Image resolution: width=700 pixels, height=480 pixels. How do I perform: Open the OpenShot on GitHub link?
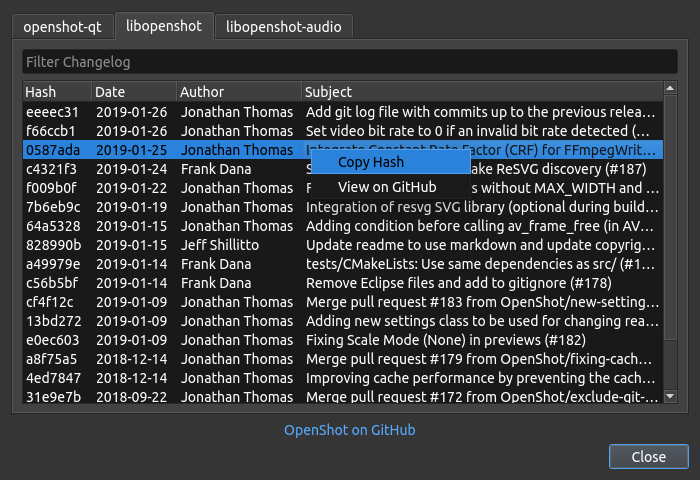[x=349, y=430]
